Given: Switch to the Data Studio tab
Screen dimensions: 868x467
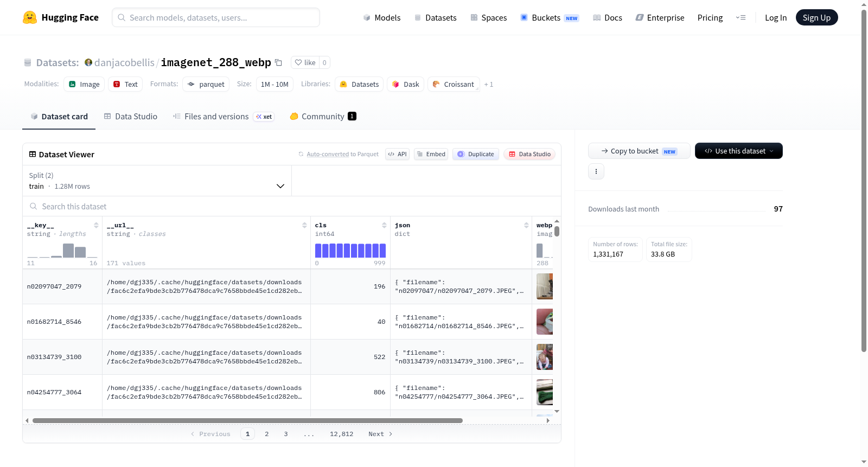Looking at the screenshot, I should (131, 117).
